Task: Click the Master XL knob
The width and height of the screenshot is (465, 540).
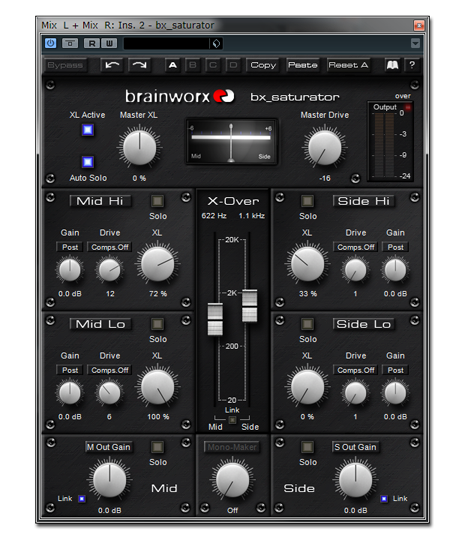Action: 140,147
